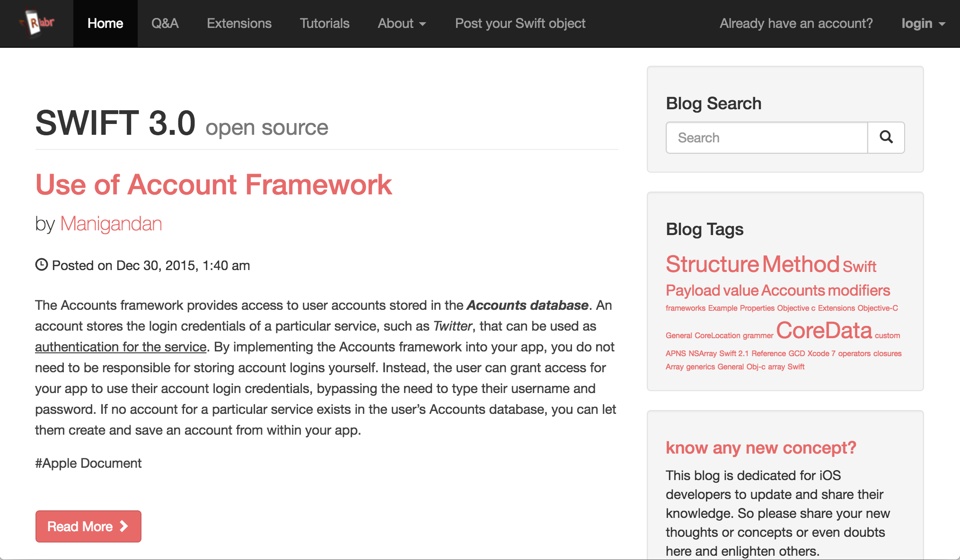Click the magnifying glass search button
The width and height of the screenshot is (960, 560).
(x=886, y=138)
